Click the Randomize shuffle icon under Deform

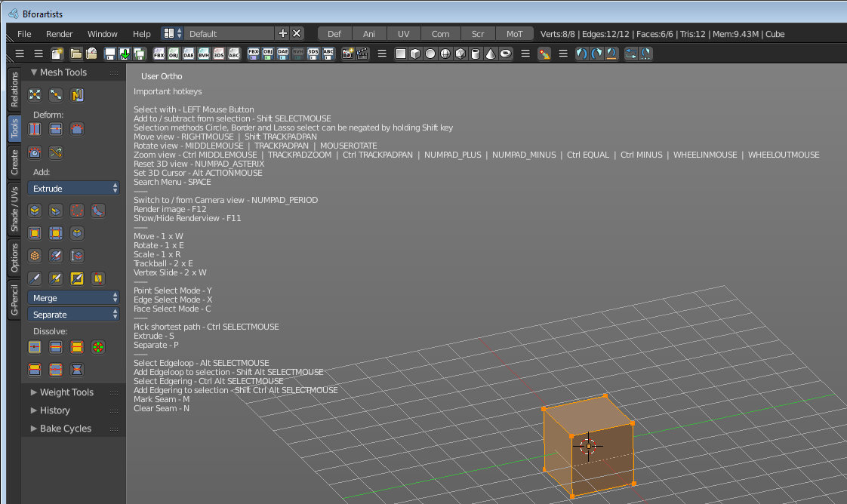click(x=56, y=152)
